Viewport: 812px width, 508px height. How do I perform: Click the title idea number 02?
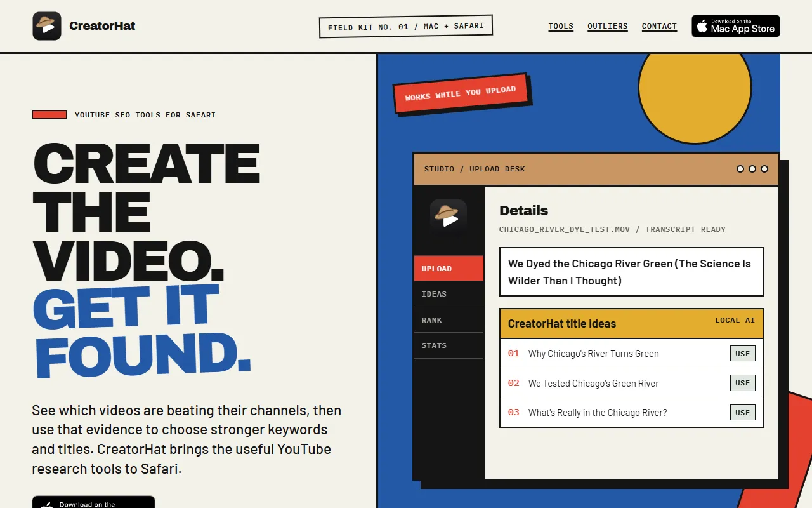pyautogui.click(x=514, y=383)
